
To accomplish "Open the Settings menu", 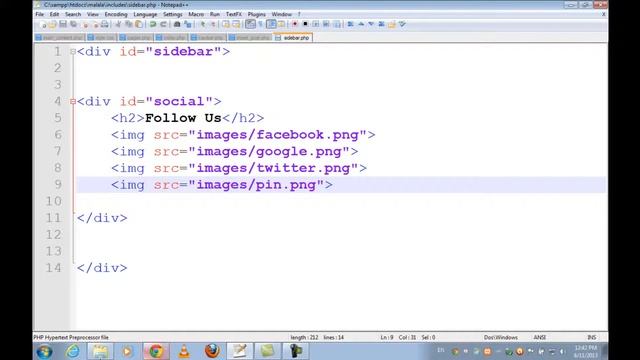I will coord(173,14).
